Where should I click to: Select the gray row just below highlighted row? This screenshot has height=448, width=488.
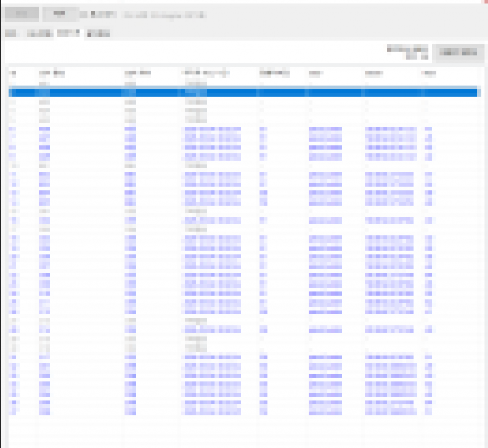(x=244, y=102)
